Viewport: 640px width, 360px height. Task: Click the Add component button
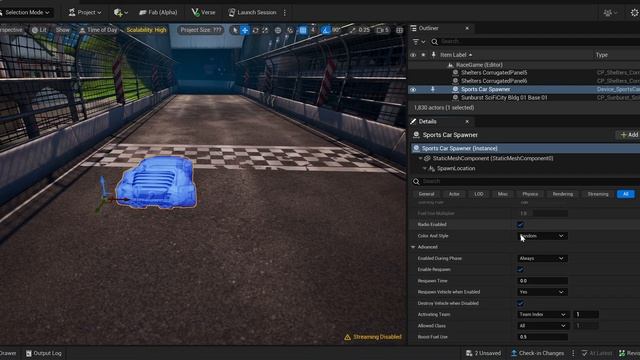pos(629,135)
